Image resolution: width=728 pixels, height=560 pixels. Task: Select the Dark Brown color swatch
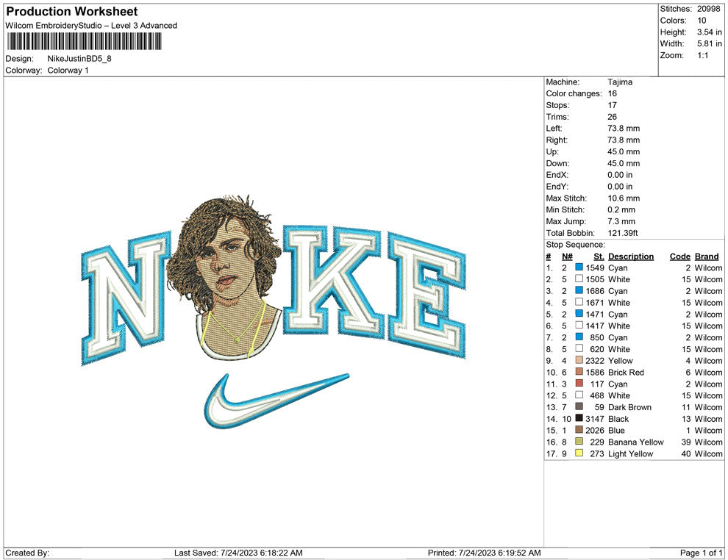coord(579,406)
